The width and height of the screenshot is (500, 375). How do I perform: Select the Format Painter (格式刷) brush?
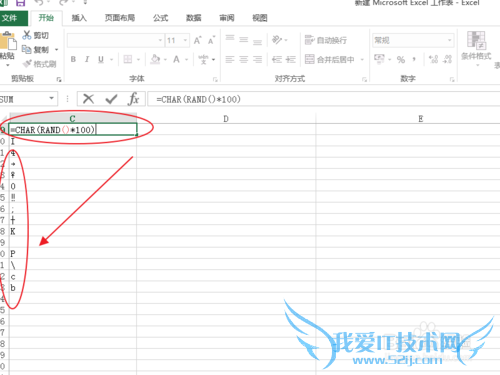(x=27, y=63)
